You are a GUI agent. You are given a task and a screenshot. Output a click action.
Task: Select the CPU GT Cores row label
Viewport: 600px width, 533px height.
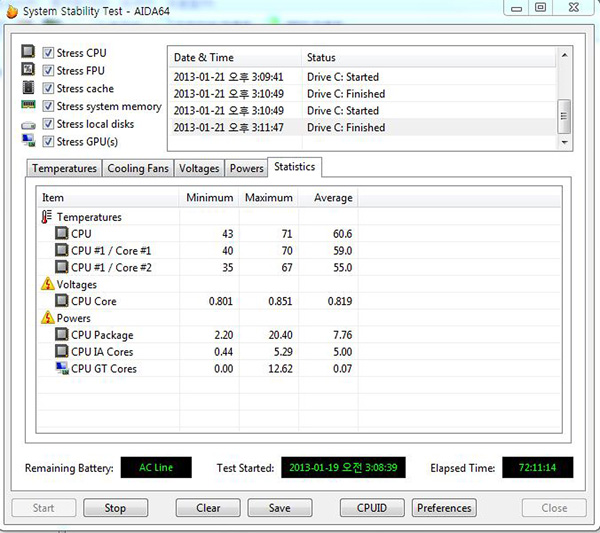104,368
